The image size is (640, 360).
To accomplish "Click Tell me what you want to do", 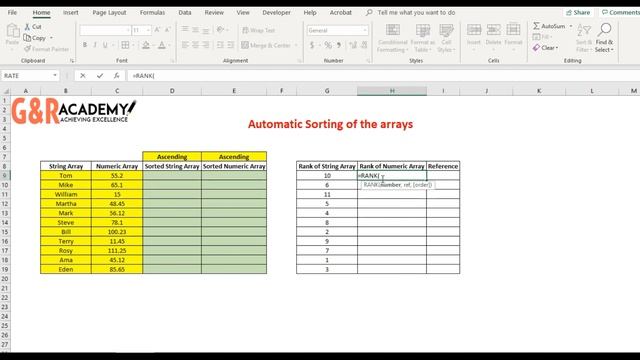I will click(x=416, y=13).
